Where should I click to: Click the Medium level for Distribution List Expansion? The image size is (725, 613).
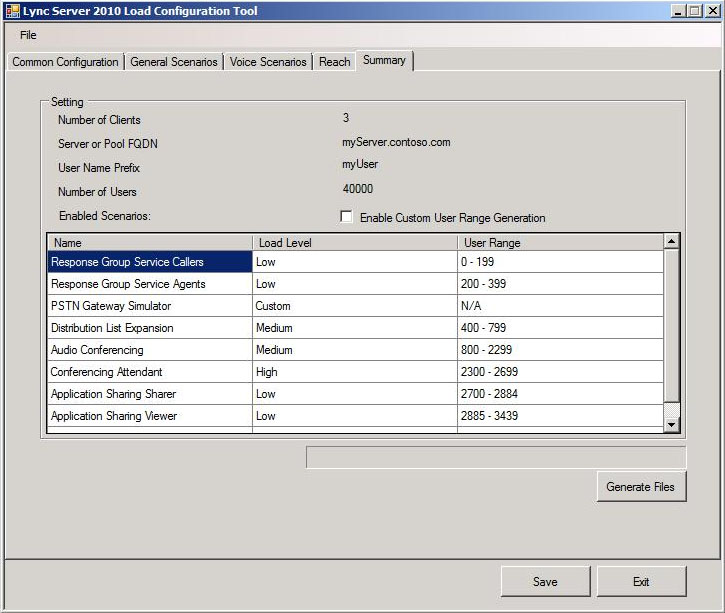[x=355, y=328]
